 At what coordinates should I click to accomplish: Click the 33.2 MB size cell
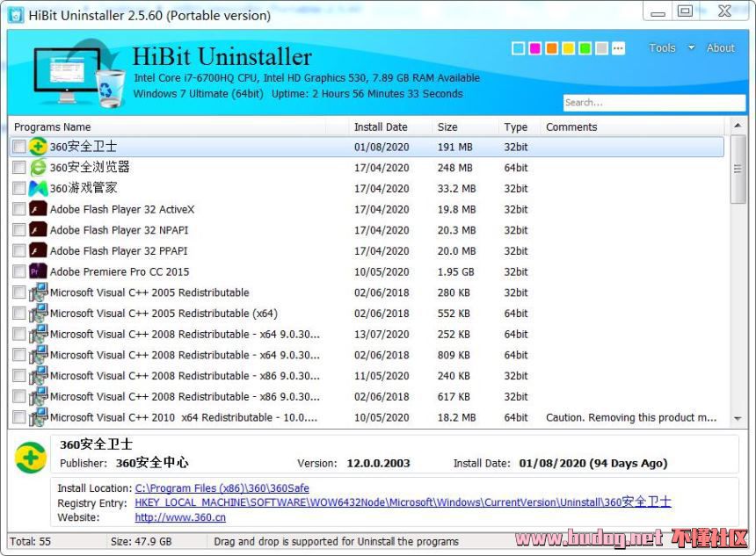(456, 188)
